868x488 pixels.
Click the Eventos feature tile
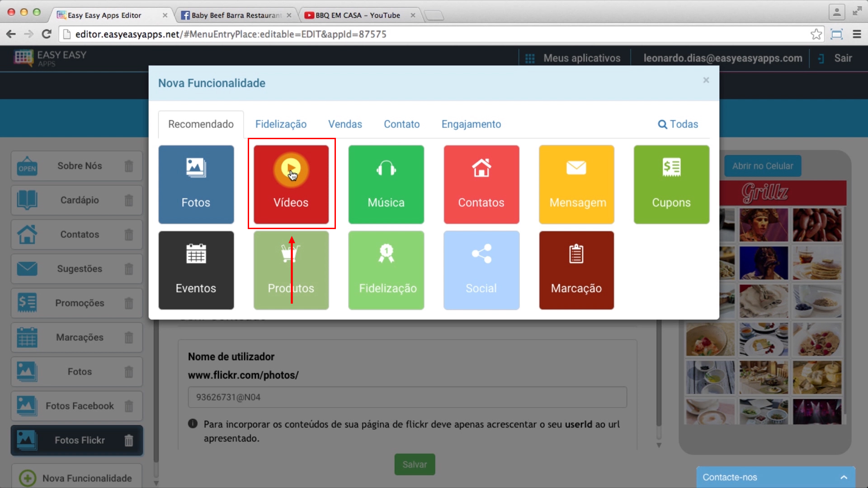[x=196, y=270]
